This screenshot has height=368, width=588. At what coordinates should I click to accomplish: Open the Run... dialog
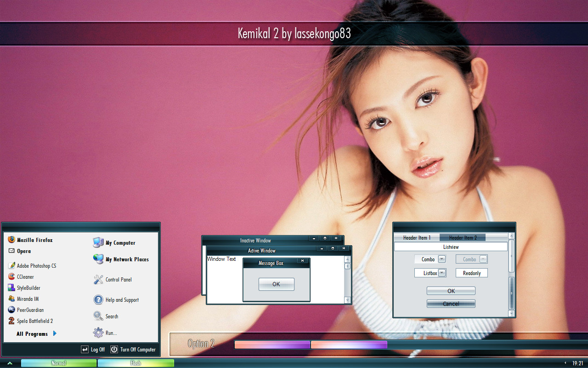[105, 333]
